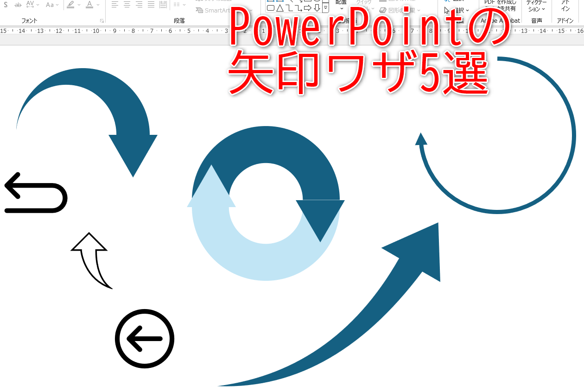Open the change case (Aa) tool

coord(50,5)
